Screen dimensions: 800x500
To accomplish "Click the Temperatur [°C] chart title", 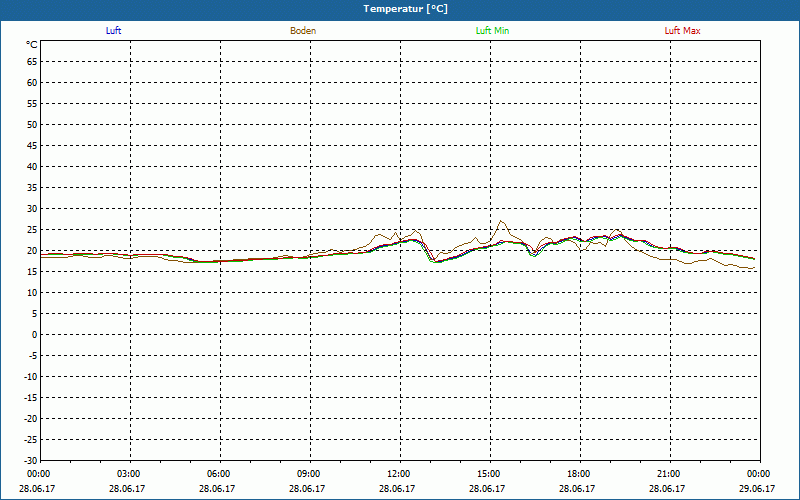I will 406,9.
